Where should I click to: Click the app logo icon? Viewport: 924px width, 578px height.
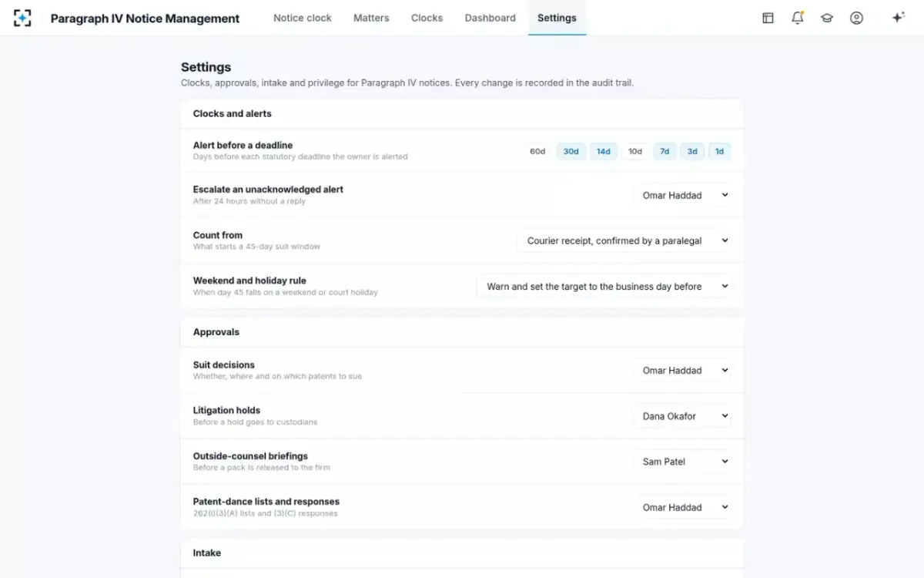click(22, 18)
